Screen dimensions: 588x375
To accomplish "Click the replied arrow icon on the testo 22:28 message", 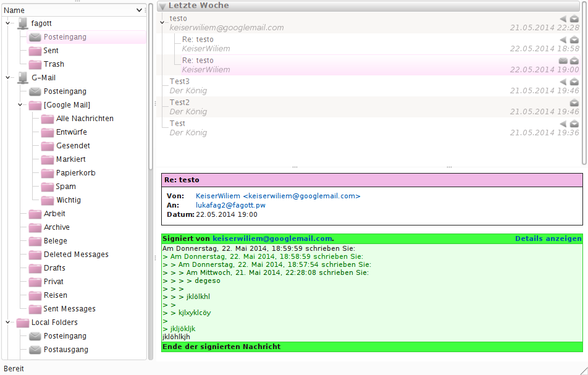I will tap(563, 19).
